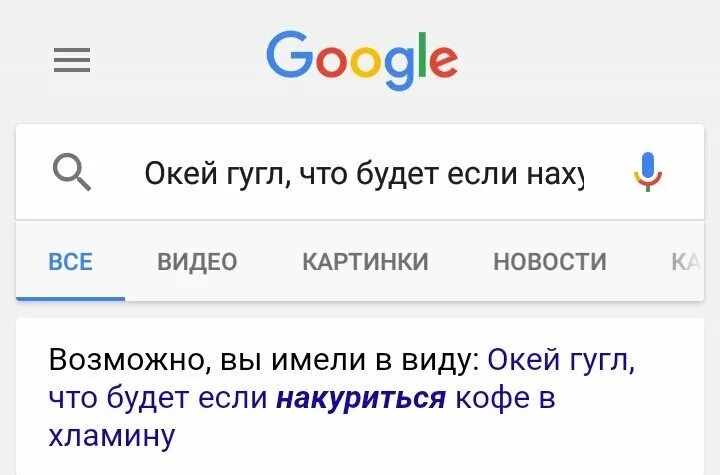720x475 pixels.
Task: Click the magnifying glass search icon
Action: click(72, 172)
